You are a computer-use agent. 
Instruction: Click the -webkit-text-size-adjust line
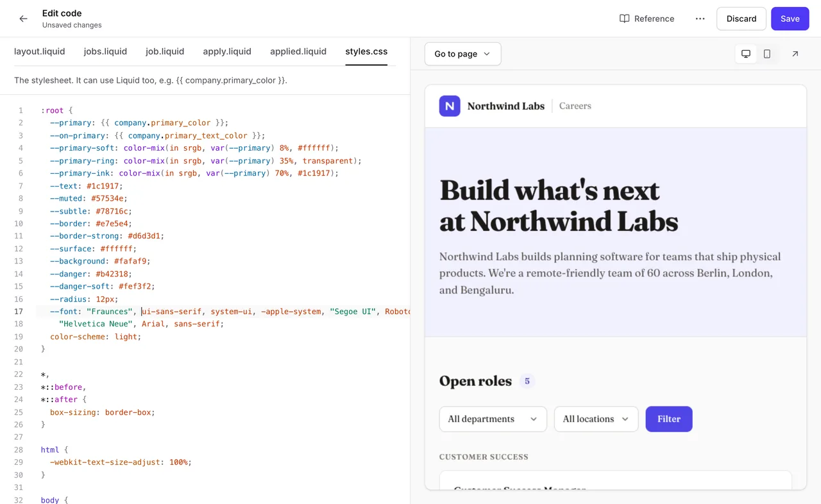121,462
